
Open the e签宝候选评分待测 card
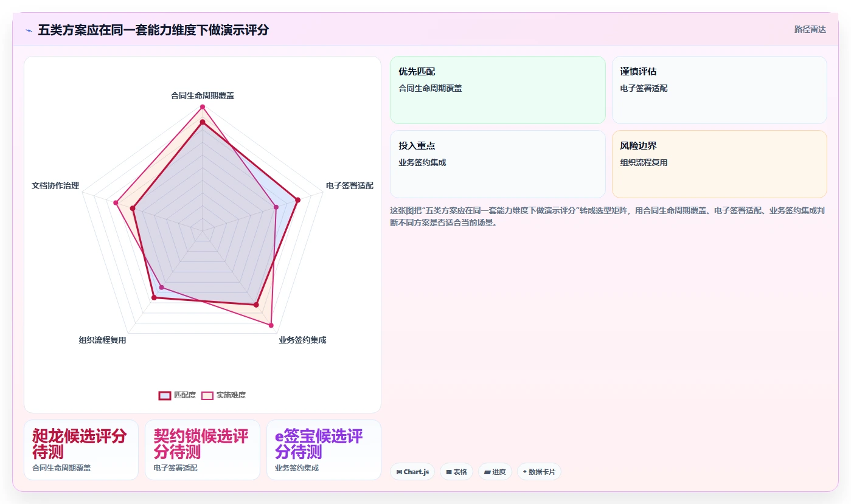pyautogui.click(x=324, y=450)
